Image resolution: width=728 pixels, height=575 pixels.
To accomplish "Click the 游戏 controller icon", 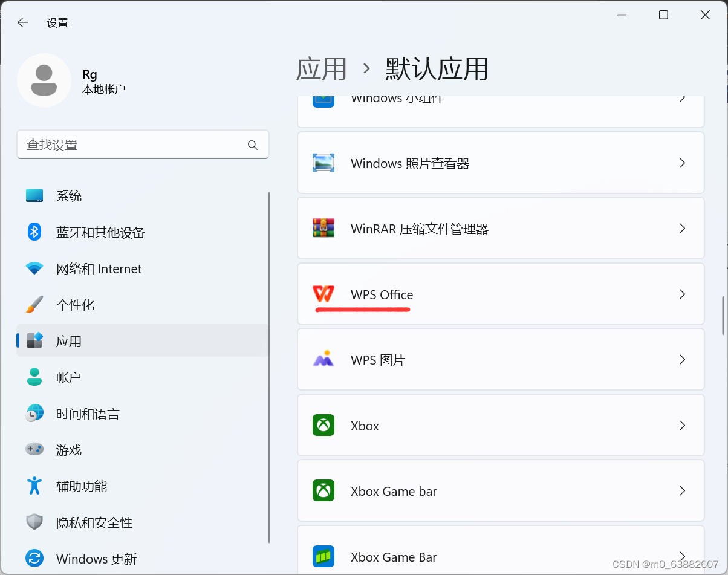I will (34, 450).
